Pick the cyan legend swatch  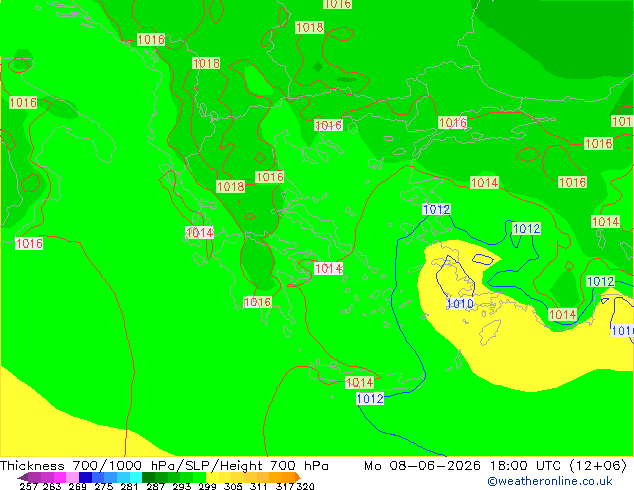click(136, 477)
